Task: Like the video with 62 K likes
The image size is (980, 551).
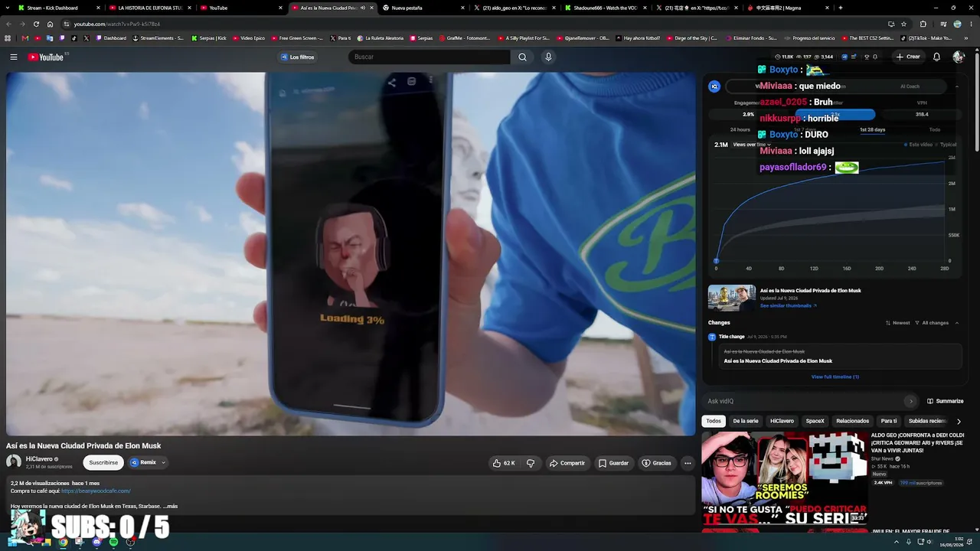Action: [504, 463]
